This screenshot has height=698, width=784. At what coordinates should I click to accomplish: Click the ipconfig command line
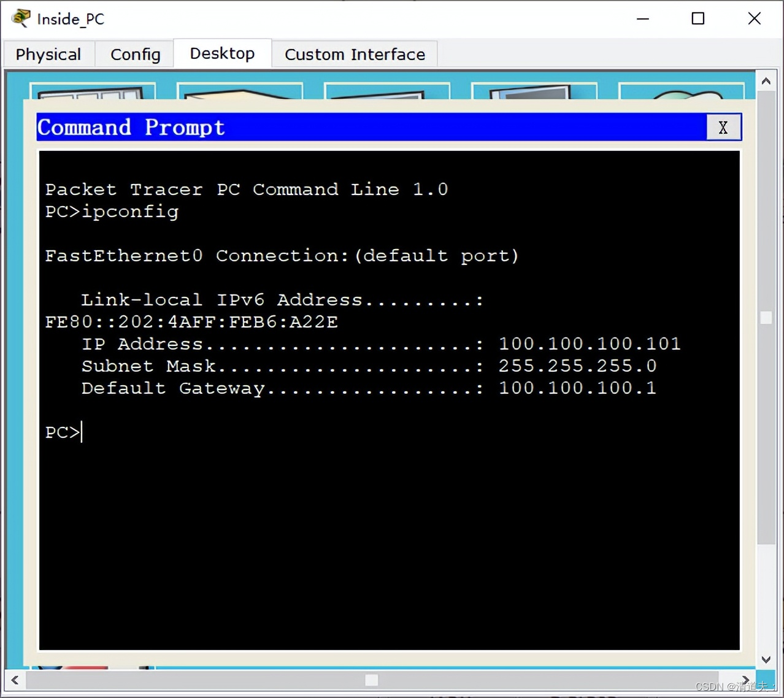[112, 212]
